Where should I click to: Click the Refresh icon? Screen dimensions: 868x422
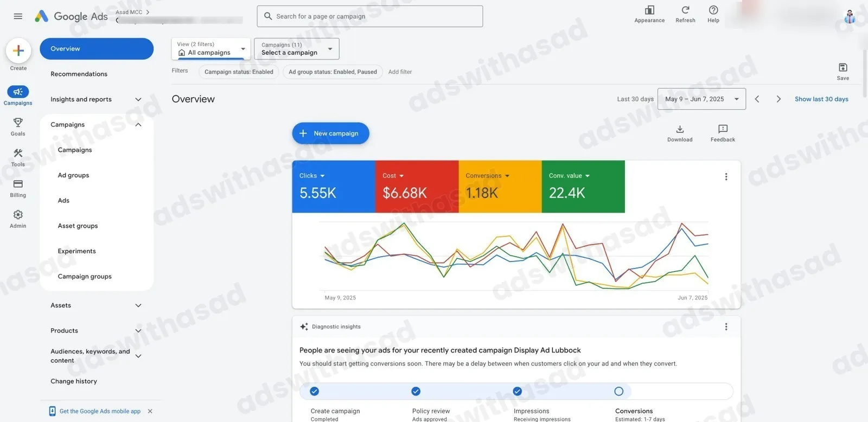pos(685,10)
